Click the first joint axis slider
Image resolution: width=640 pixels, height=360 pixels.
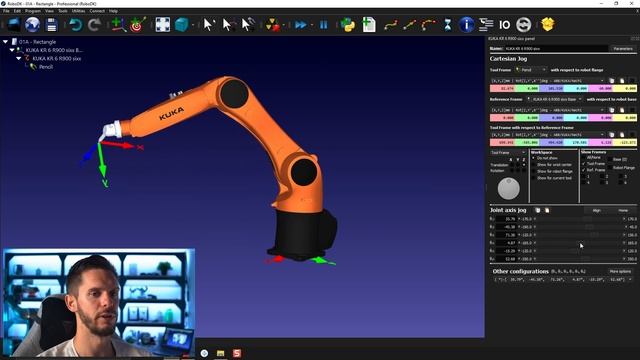[x=580, y=219]
